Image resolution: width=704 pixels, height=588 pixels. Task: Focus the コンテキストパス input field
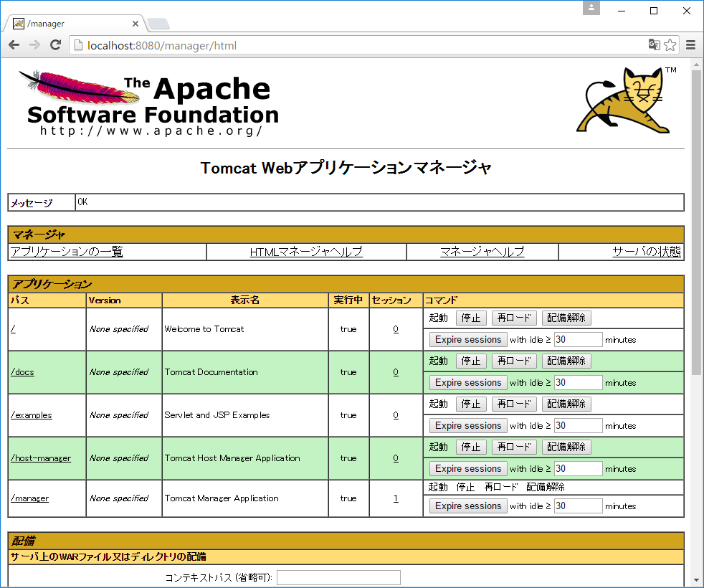338,577
